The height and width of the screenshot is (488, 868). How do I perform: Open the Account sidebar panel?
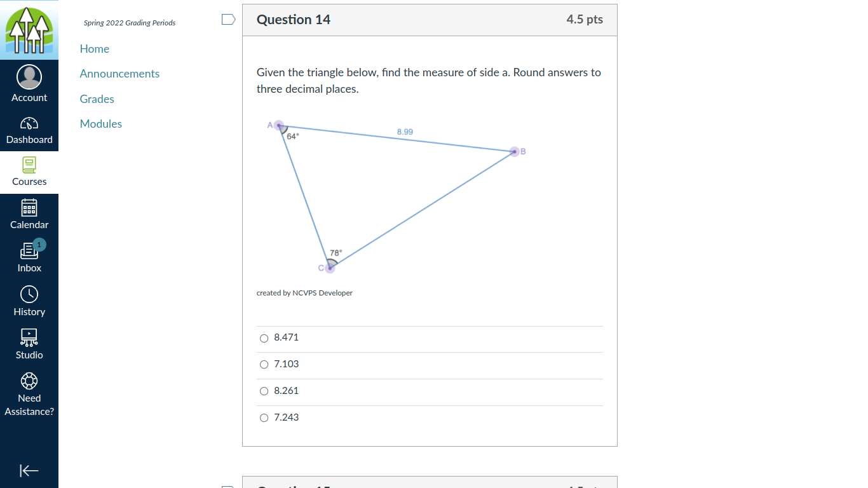[x=29, y=83]
